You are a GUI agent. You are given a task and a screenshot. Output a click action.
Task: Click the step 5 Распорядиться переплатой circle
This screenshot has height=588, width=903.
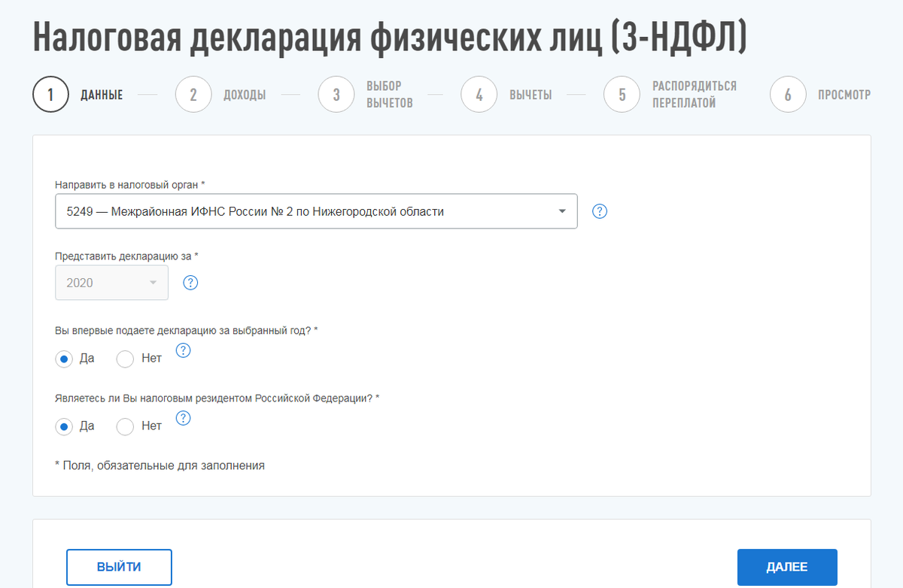pos(622,94)
